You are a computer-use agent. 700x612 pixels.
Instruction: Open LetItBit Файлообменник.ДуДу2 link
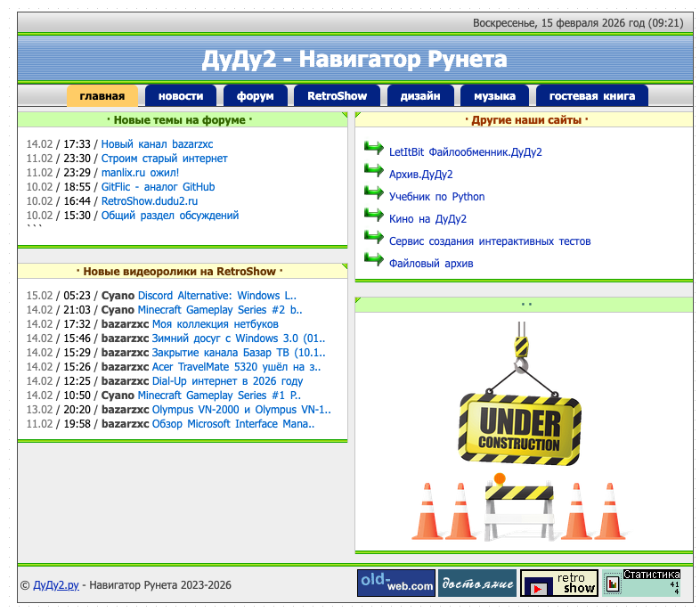465,152
